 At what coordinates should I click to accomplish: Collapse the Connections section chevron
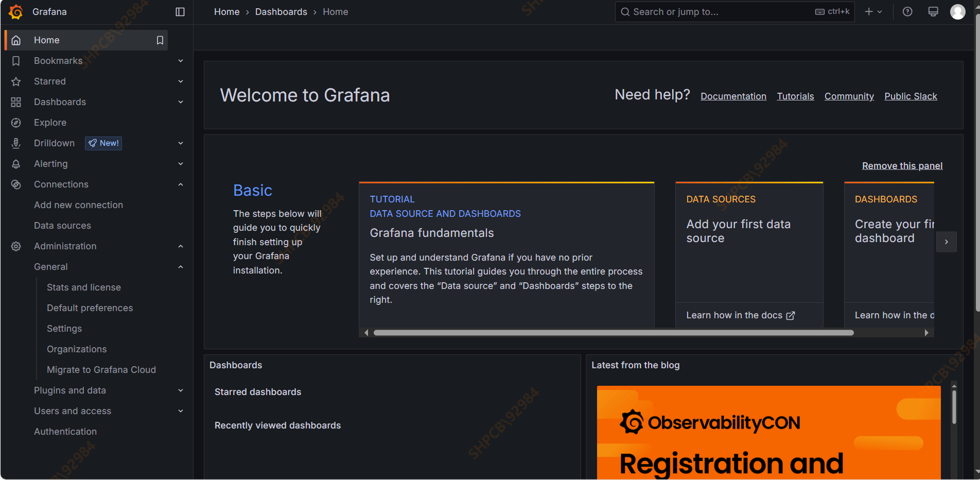(x=181, y=184)
